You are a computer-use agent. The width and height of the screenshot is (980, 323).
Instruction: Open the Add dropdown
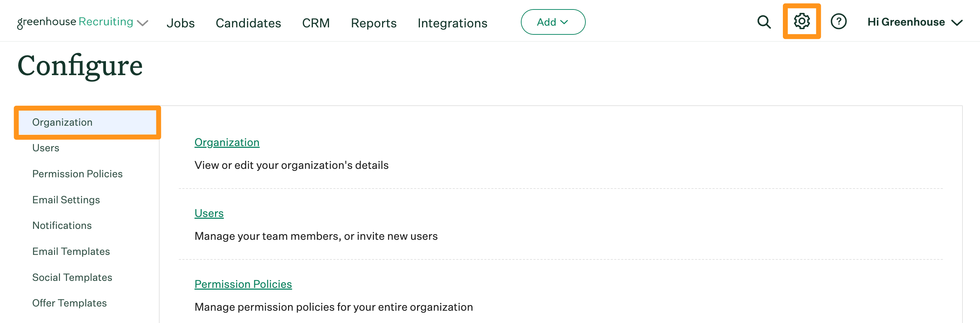[552, 22]
